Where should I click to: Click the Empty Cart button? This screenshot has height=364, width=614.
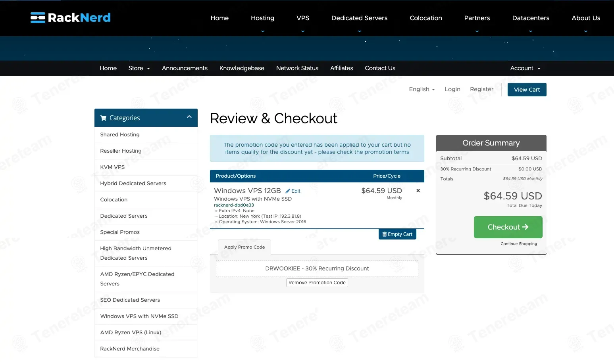pyautogui.click(x=397, y=234)
